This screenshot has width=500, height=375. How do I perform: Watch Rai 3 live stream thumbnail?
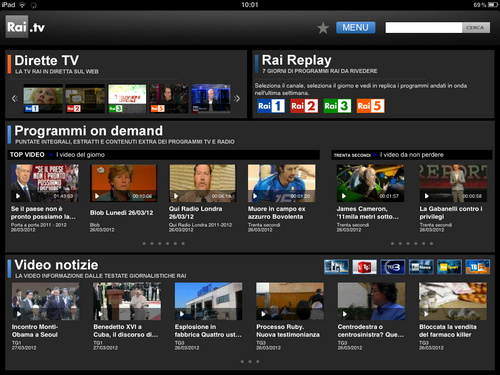[x=127, y=99]
